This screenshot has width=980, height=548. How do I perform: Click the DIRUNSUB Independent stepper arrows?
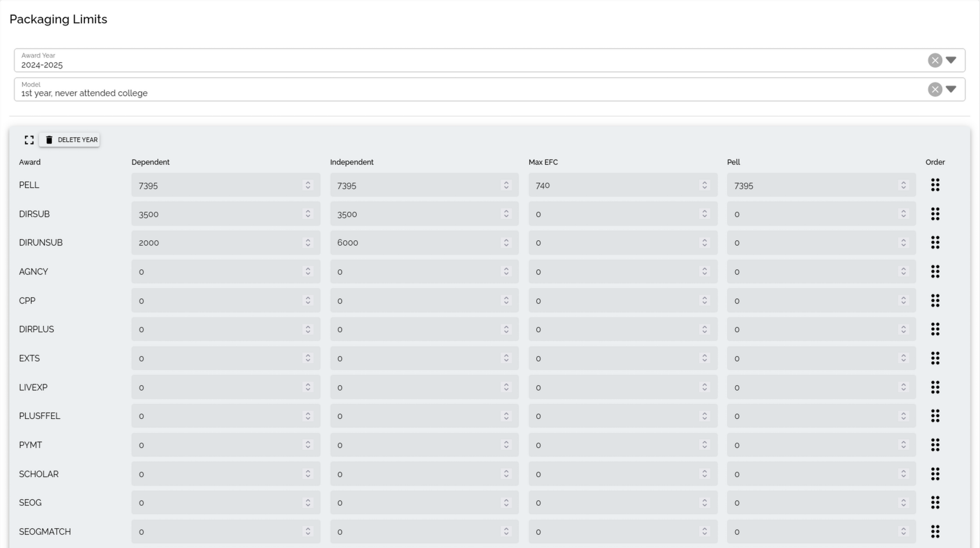click(506, 243)
